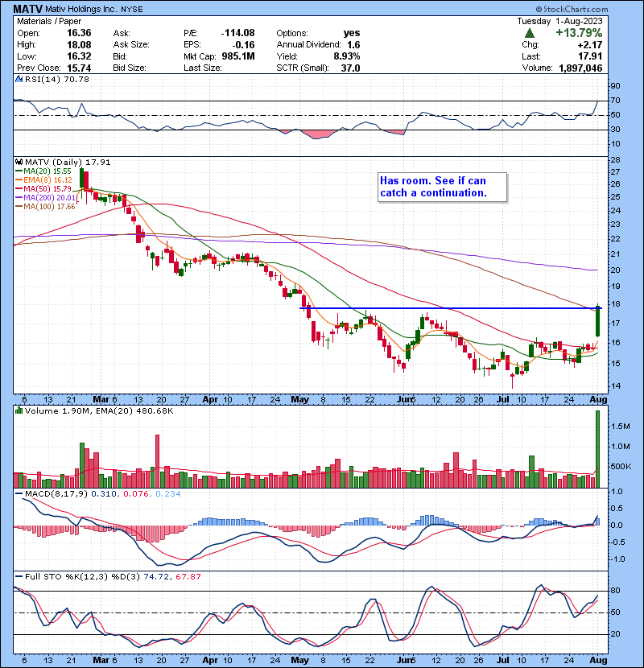Screen dimensions: 644x668
Task: Click the EMA(8) 16.12 legend entry
Action: tap(44, 179)
